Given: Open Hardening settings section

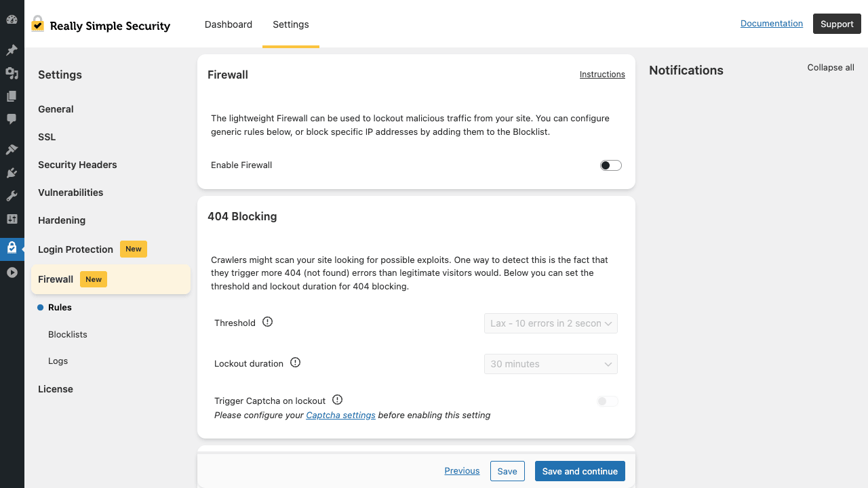Looking at the screenshot, I should coord(62,220).
